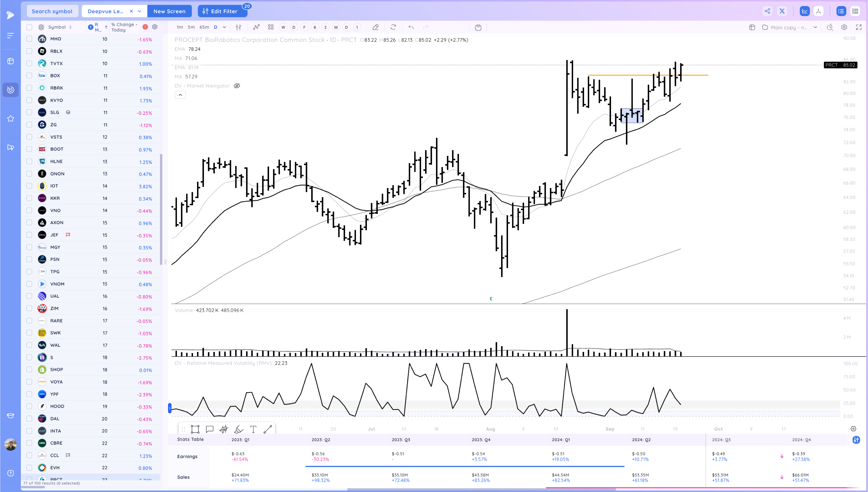Click the X (Twitter) share icon
The image size is (868, 492).
point(782,11)
